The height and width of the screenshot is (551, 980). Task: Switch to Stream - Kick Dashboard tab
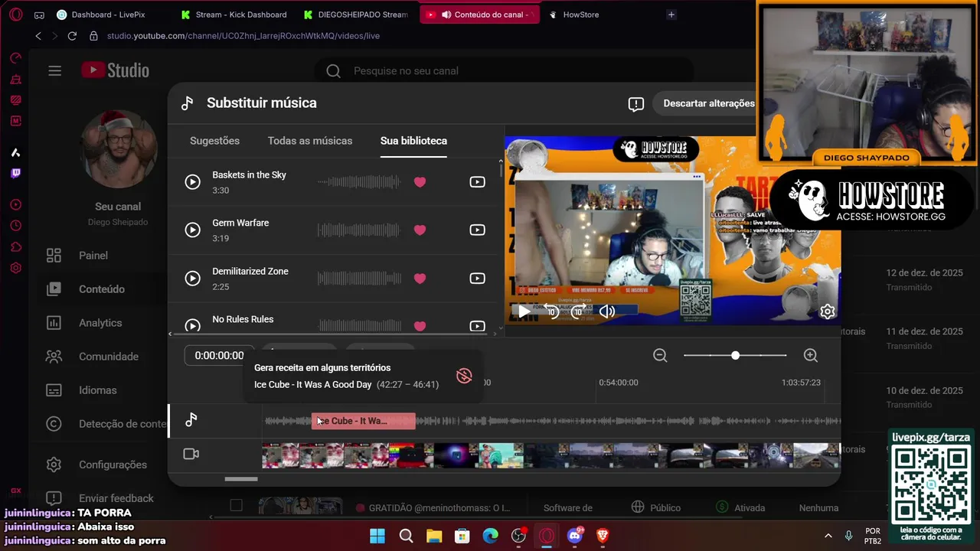[234, 15]
